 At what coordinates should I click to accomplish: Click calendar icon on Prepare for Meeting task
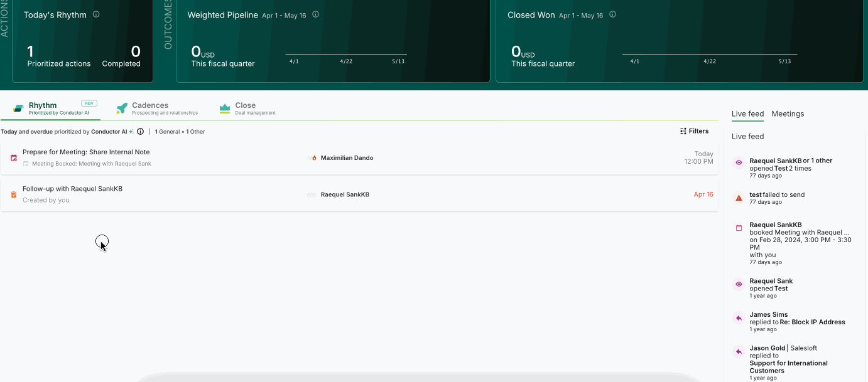[x=14, y=158]
